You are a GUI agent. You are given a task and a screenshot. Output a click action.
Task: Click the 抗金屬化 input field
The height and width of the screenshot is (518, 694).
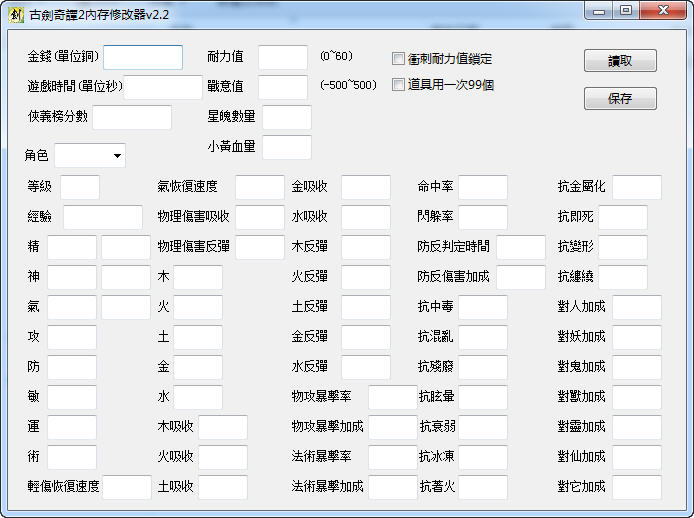(637, 187)
